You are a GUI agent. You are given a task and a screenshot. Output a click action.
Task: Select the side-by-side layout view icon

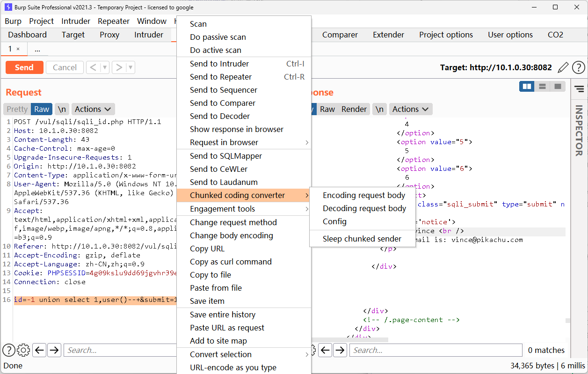[527, 87]
